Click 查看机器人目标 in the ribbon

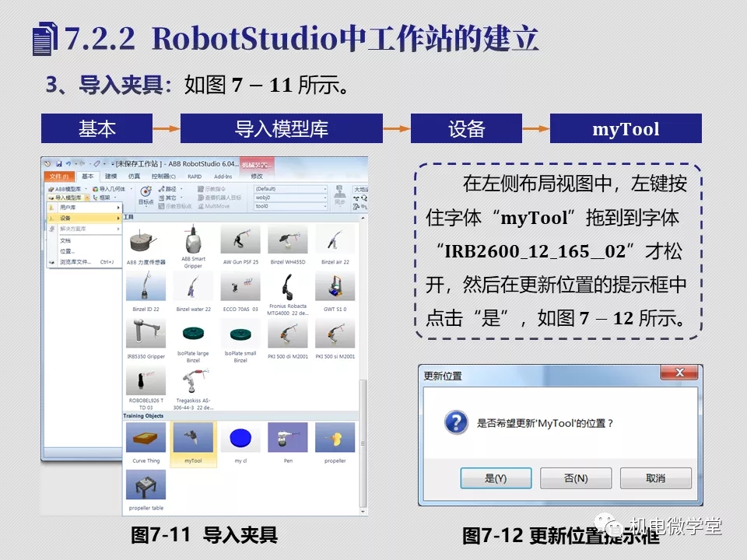click(219, 198)
